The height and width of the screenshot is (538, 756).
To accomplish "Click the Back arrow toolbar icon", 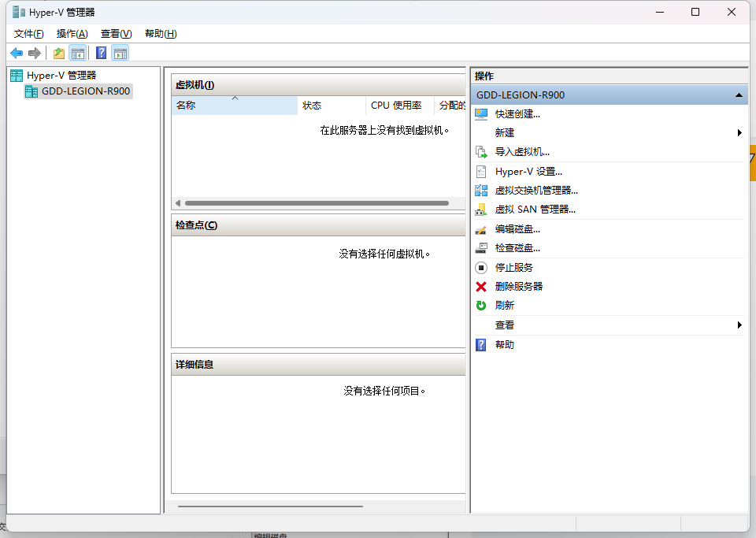I will 17,53.
